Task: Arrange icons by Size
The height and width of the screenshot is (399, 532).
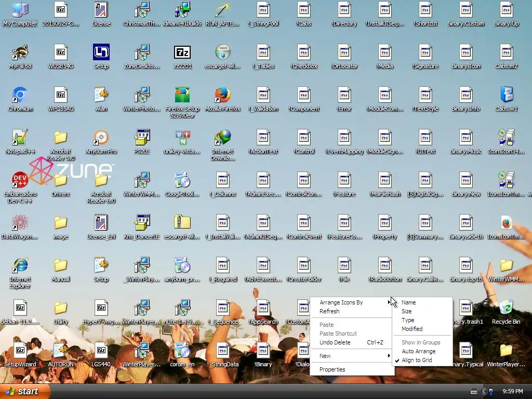Action: [x=422, y=311]
